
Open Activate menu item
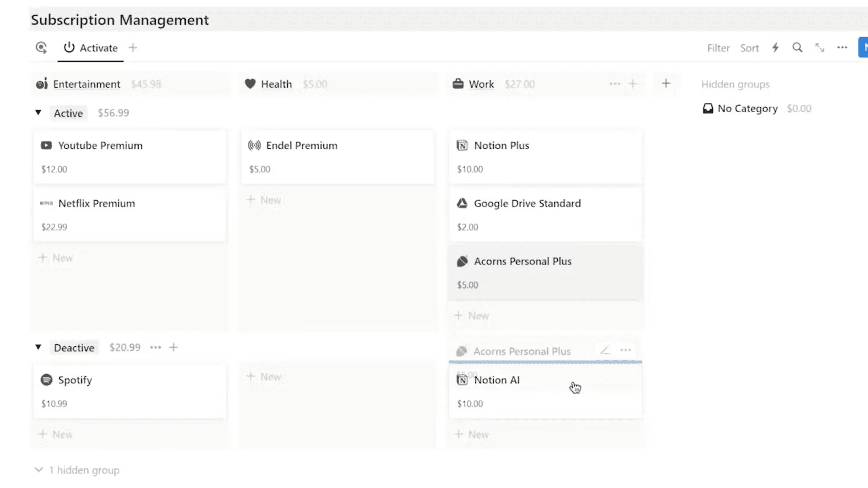pyautogui.click(x=90, y=47)
